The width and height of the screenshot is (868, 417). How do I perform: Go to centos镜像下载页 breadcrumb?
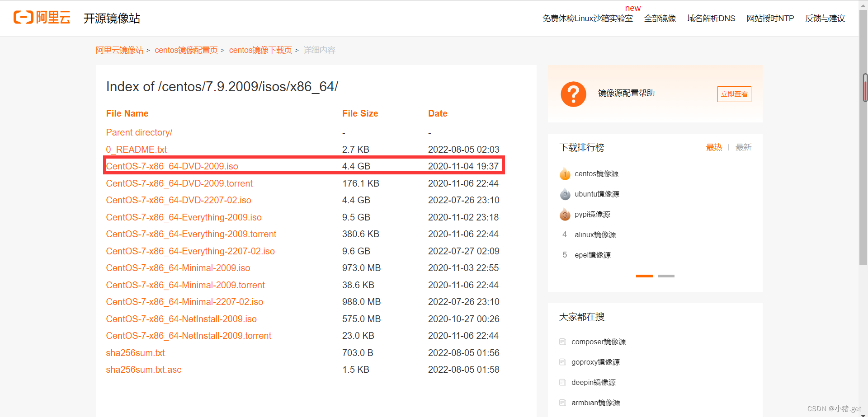pos(261,50)
